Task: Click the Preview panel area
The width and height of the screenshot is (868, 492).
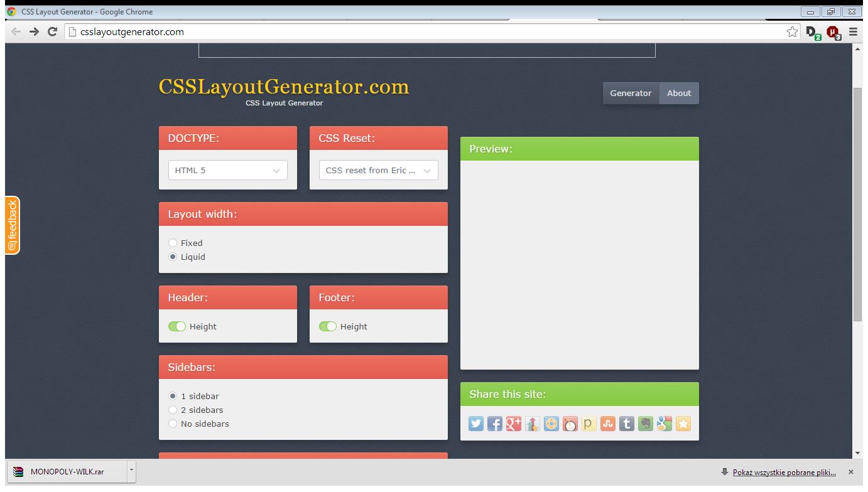Action: (x=580, y=265)
